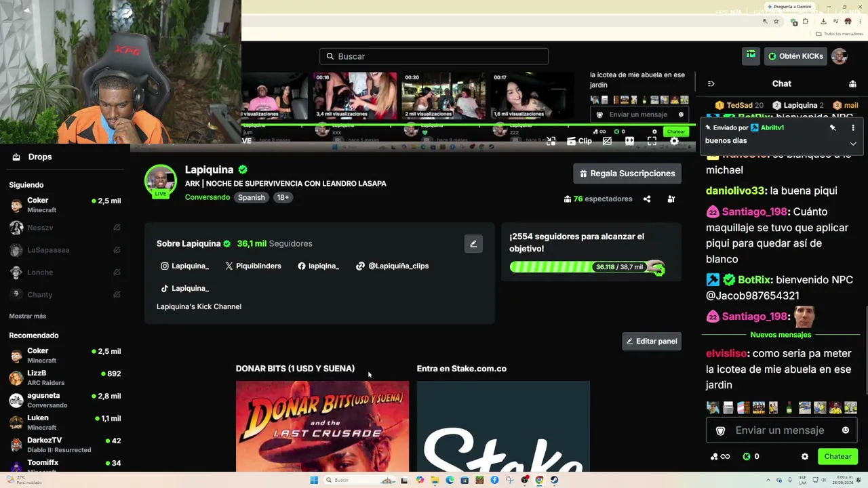Open the Stake.com.co panel image

(503, 426)
